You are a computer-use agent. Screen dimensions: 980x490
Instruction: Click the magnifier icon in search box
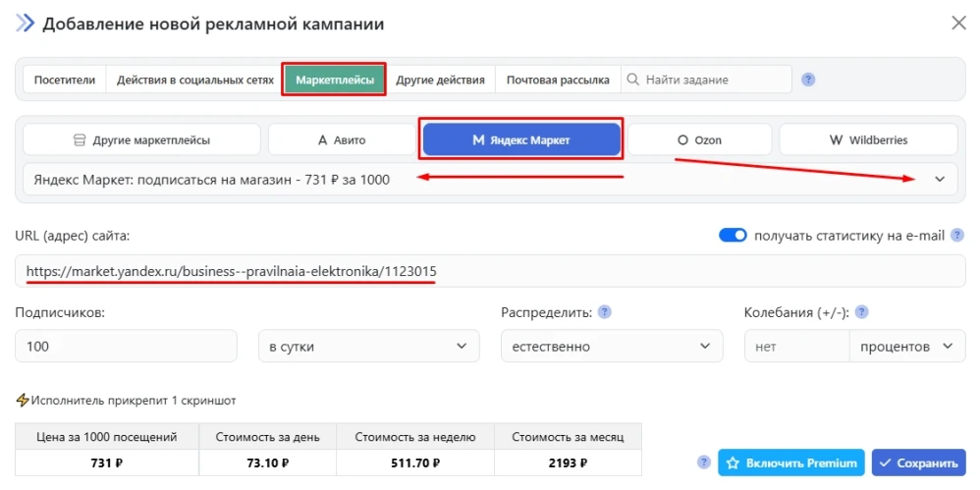(x=633, y=80)
